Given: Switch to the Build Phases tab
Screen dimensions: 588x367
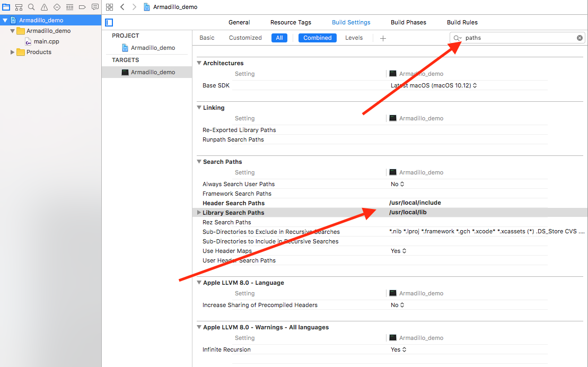Looking at the screenshot, I should click(408, 22).
